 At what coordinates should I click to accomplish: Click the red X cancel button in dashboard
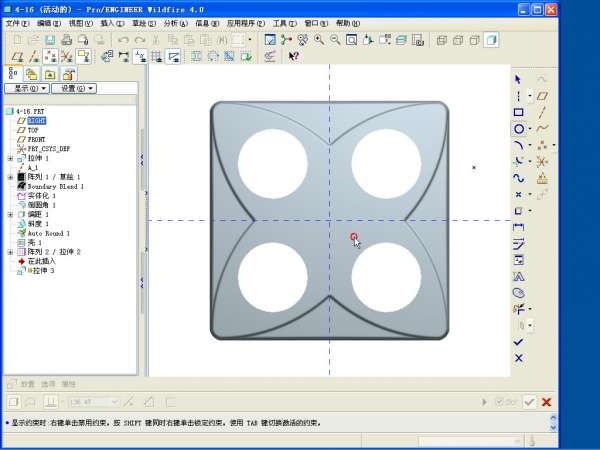(x=546, y=402)
